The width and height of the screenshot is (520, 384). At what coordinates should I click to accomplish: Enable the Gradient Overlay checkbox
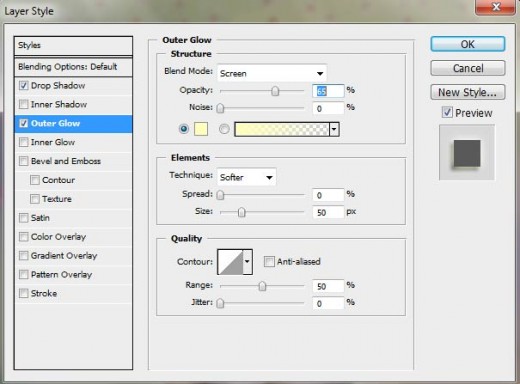pos(24,256)
